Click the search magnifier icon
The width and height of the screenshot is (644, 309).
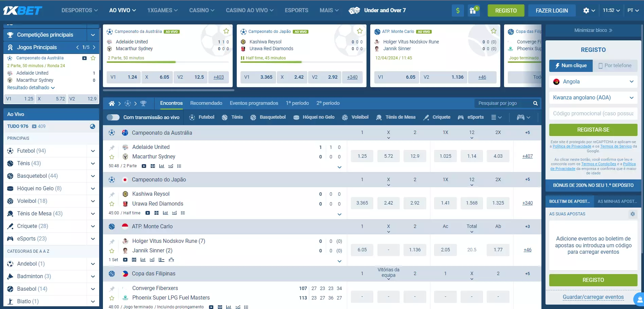coord(535,103)
